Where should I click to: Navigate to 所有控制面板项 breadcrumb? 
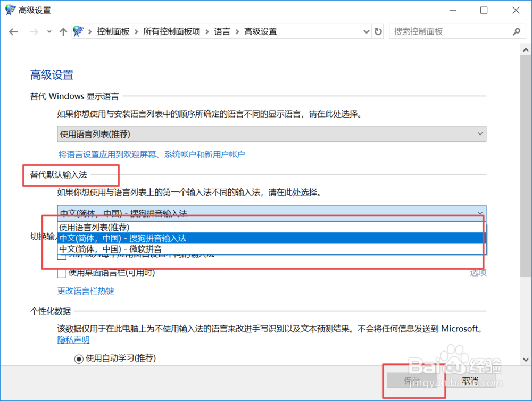(x=172, y=31)
